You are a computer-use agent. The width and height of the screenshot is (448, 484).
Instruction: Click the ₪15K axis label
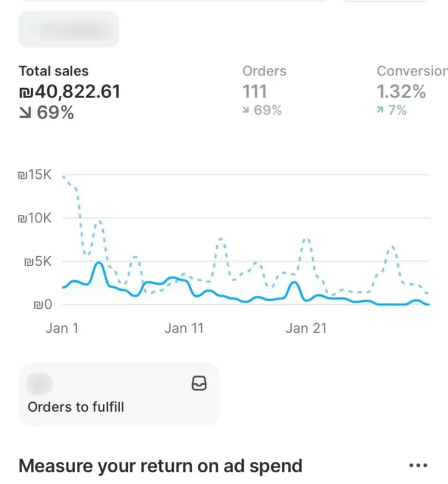(35, 175)
